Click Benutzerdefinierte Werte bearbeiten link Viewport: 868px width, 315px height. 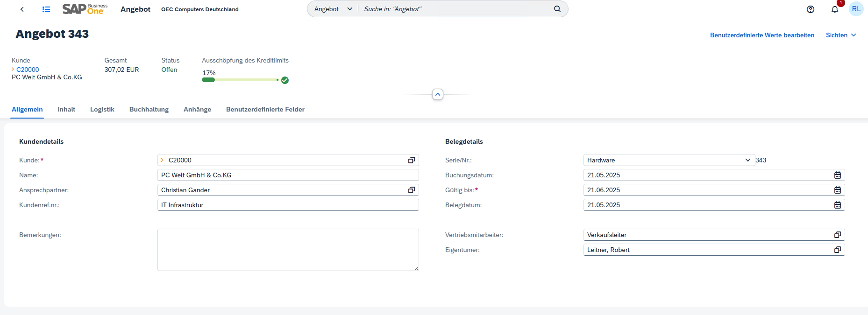click(762, 35)
